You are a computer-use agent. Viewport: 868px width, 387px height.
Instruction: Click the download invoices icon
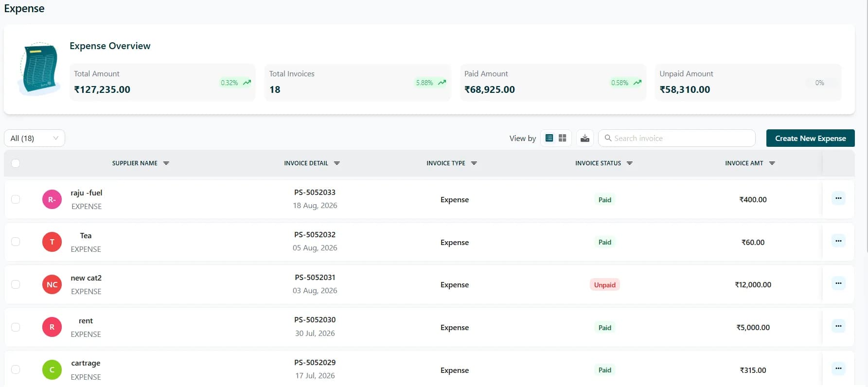tap(585, 138)
